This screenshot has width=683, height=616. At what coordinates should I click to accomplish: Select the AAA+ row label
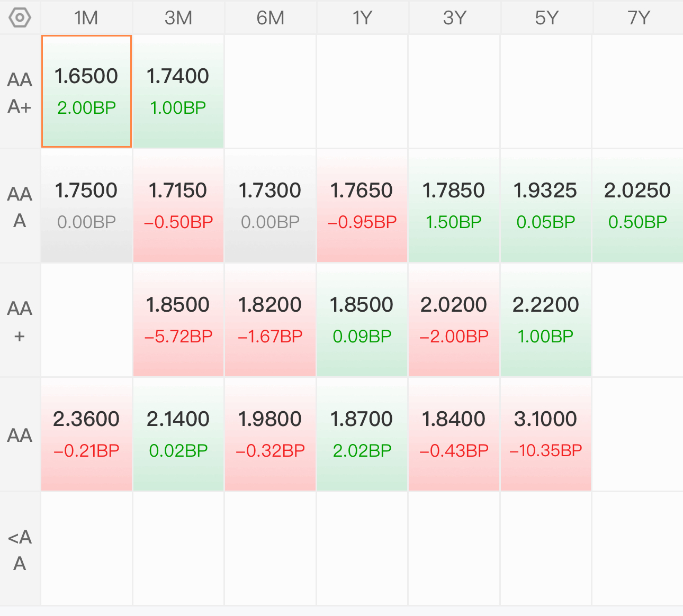tap(20, 93)
